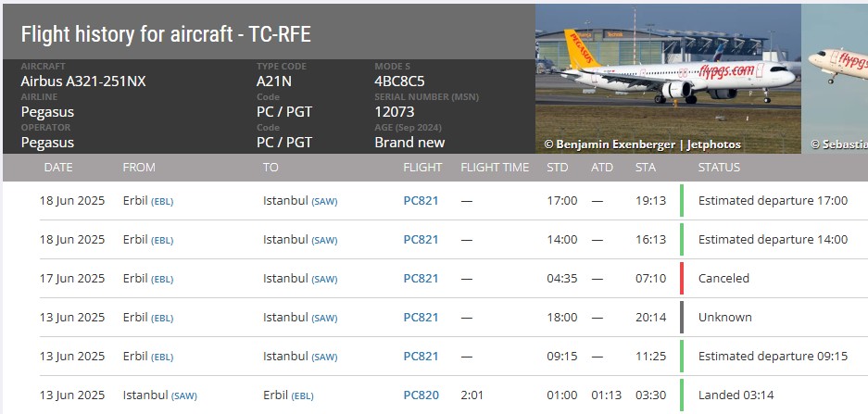Viewport: 868px width, 414px height.
Task: Click the FLIGHT column header
Action: click(x=422, y=167)
